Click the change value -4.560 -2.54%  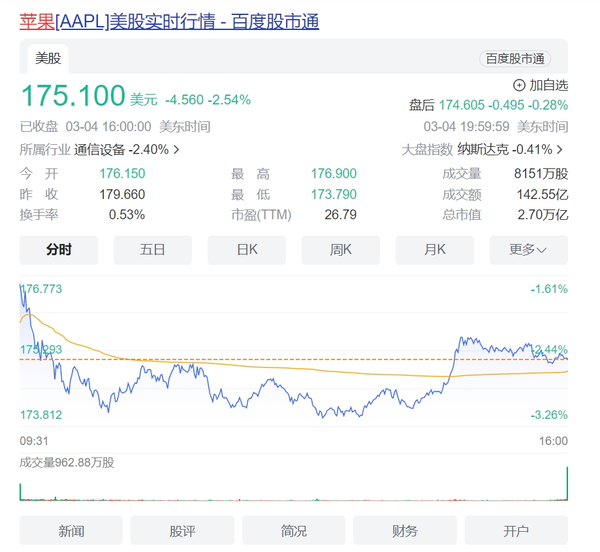point(208,100)
